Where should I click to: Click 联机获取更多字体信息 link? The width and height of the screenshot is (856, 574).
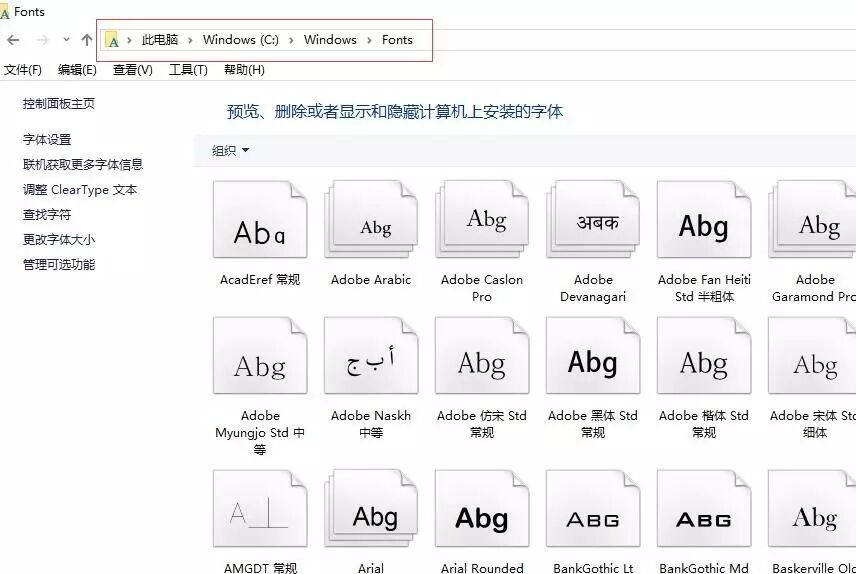(x=83, y=164)
